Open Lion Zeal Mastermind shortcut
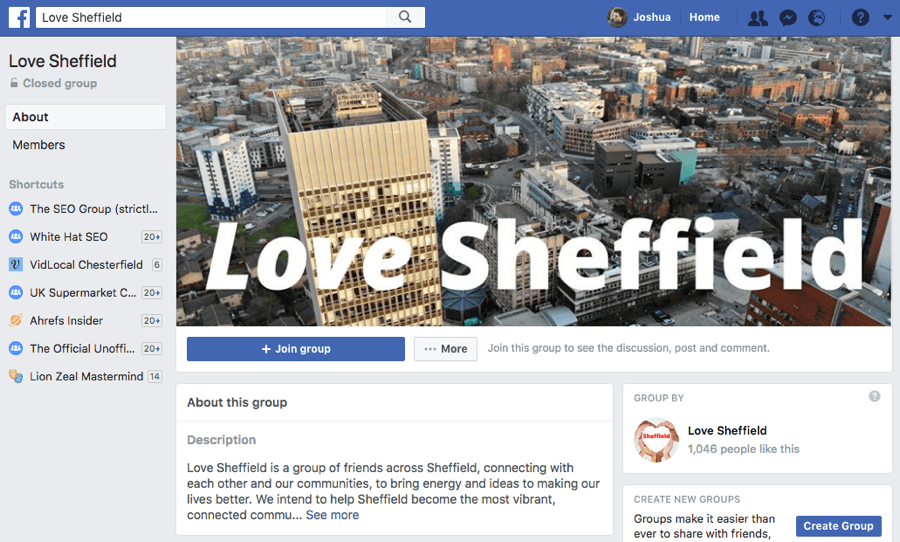900x542 pixels. click(x=86, y=377)
